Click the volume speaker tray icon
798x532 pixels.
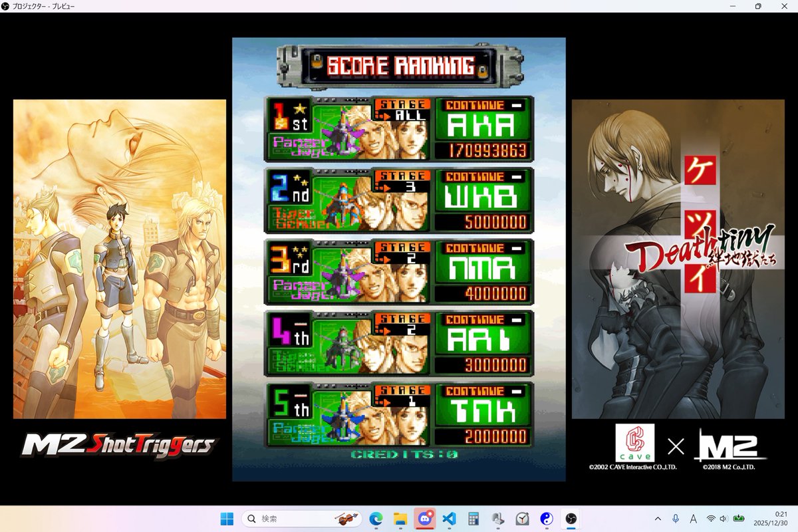[x=724, y=518]
